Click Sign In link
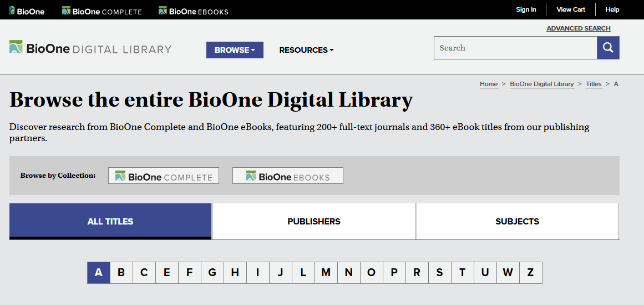Viewport: 644px width, 305px height. [x=526, y=9]
